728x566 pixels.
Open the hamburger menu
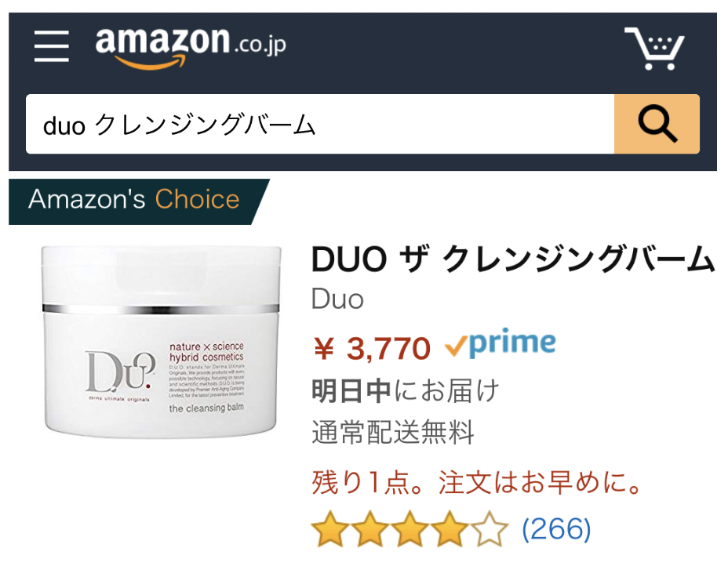[x=52, y=46]
